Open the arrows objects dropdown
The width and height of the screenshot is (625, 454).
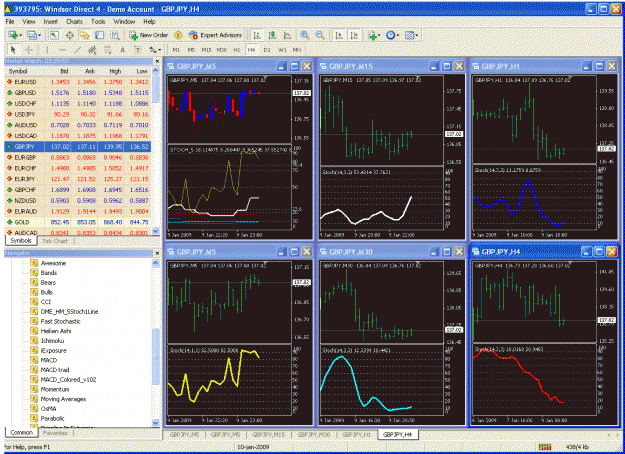click(x=159, y=50)
